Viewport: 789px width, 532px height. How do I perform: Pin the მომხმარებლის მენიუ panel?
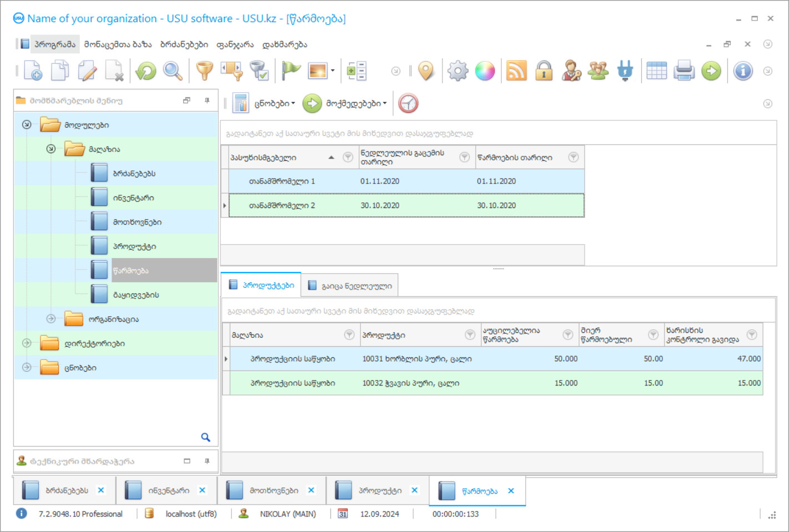tap(207, 100)
